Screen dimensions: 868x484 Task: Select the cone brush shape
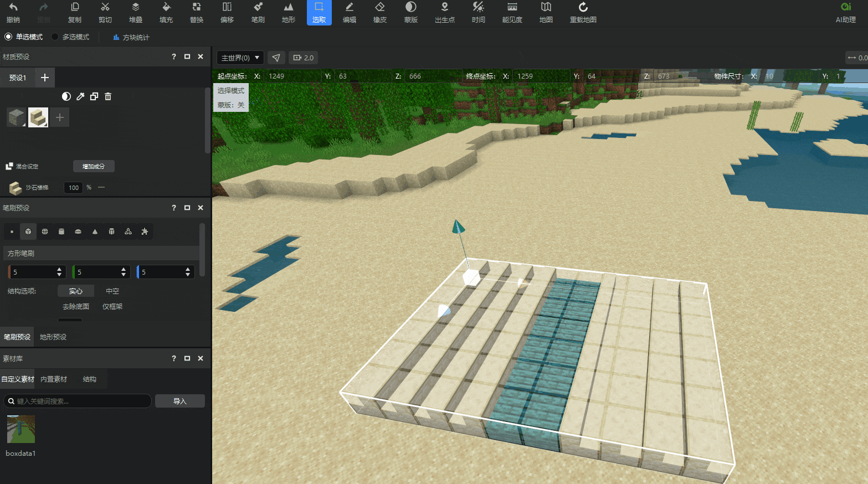pos(95,231)
